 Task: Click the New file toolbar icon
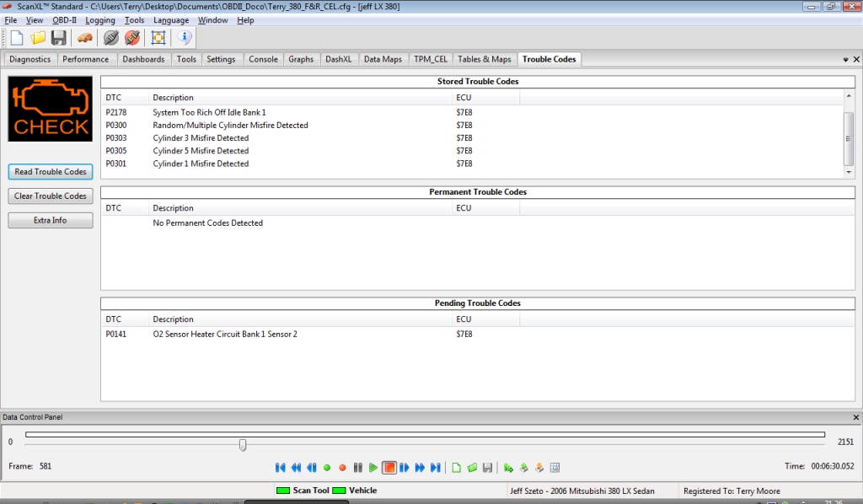click(x=17, y=38)
